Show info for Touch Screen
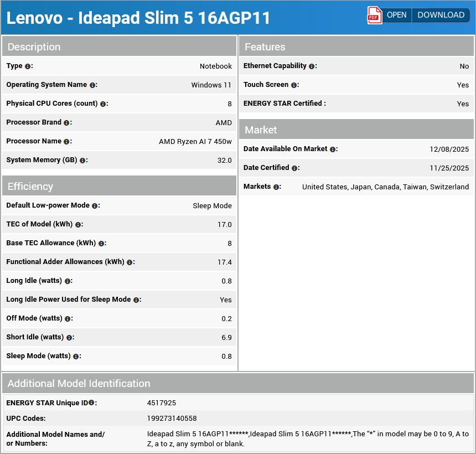 point(293,85)
